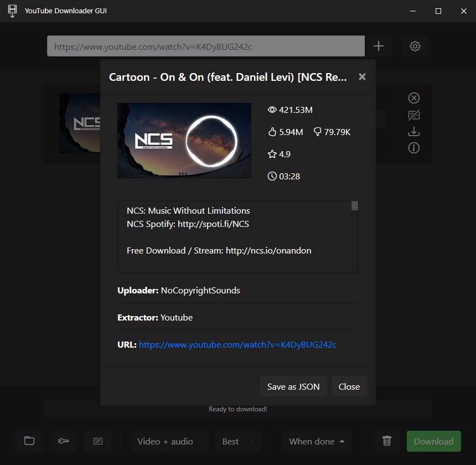
Task: Click the NCS thumbnail in the dialog
Action: click(184, 140)
